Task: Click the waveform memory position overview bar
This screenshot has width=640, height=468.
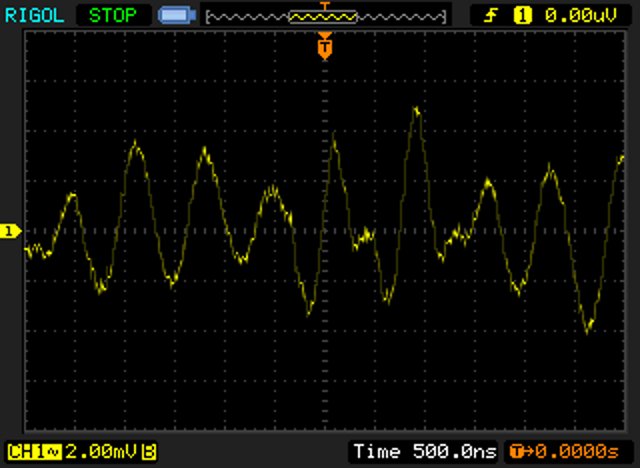Action: coord(326,17)
